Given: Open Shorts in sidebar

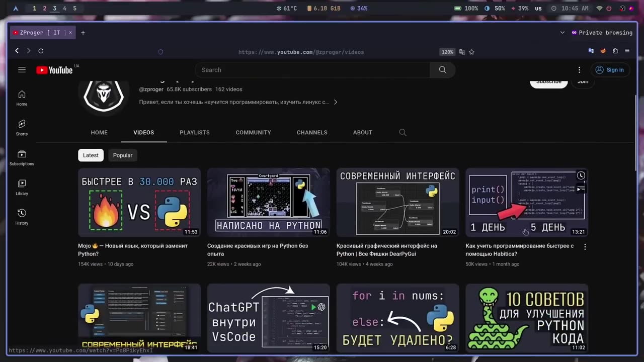Looking at the screenshot, I should tap(22, 128).
